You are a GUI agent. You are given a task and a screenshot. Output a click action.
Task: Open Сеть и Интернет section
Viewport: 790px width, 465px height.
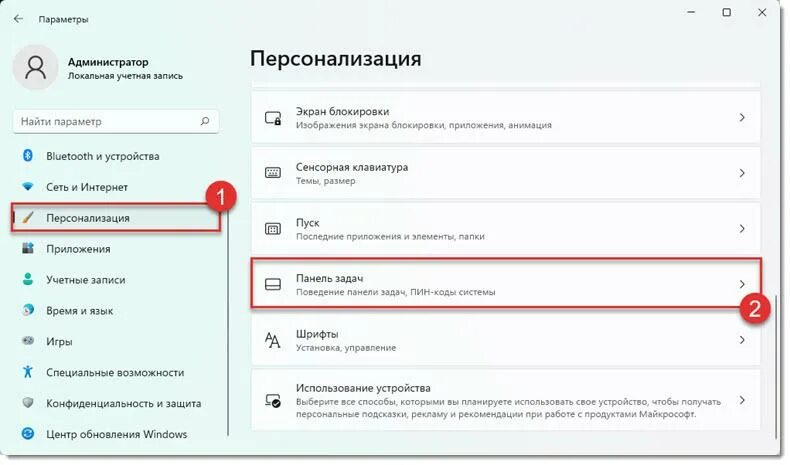point(116,187)
